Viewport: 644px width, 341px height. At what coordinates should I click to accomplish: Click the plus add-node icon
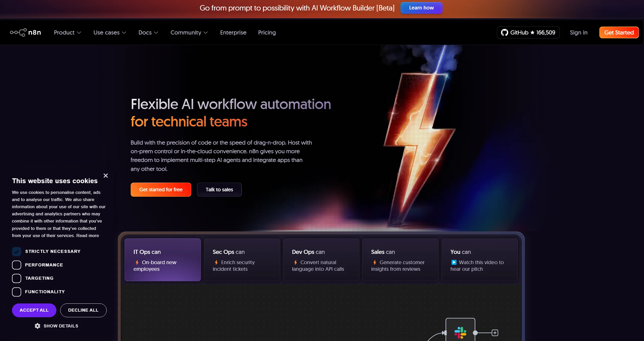[x=495, y=333]
